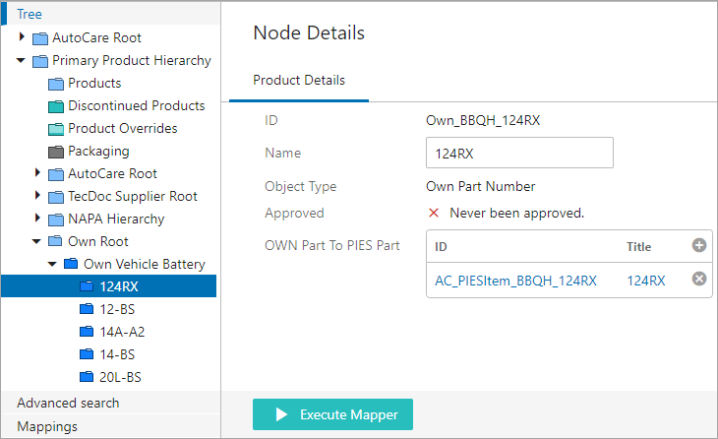The width and height of the screenshot is (718, 439).
Task: Click the OWN Part To PIES Part label
Action: pos(332,245)
